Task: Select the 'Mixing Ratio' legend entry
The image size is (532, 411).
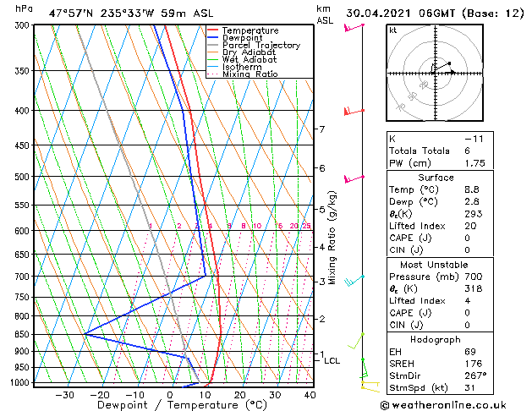Action: point(250,74)
